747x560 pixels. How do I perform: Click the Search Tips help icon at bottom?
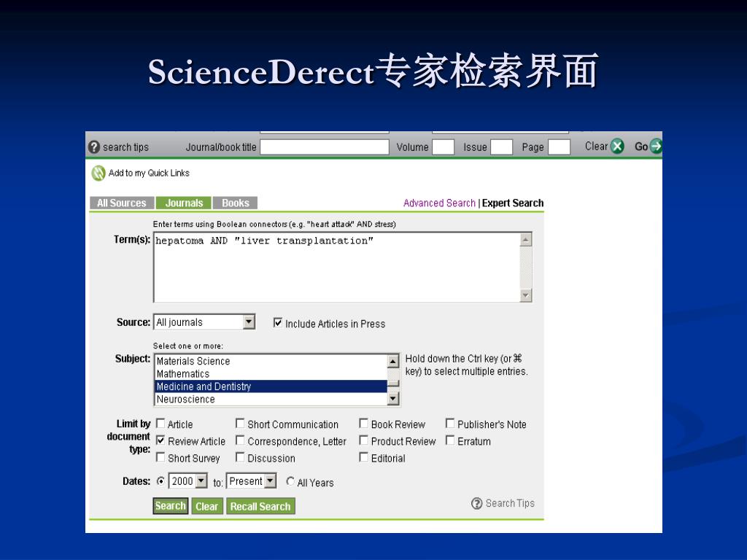click(x=477, y=503)
